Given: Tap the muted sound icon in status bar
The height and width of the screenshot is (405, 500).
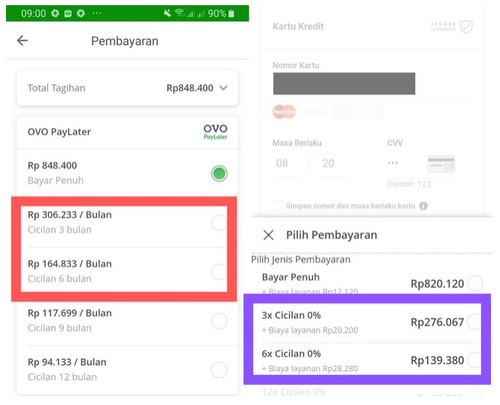Looking at the screenshot, I should point(167,13).
